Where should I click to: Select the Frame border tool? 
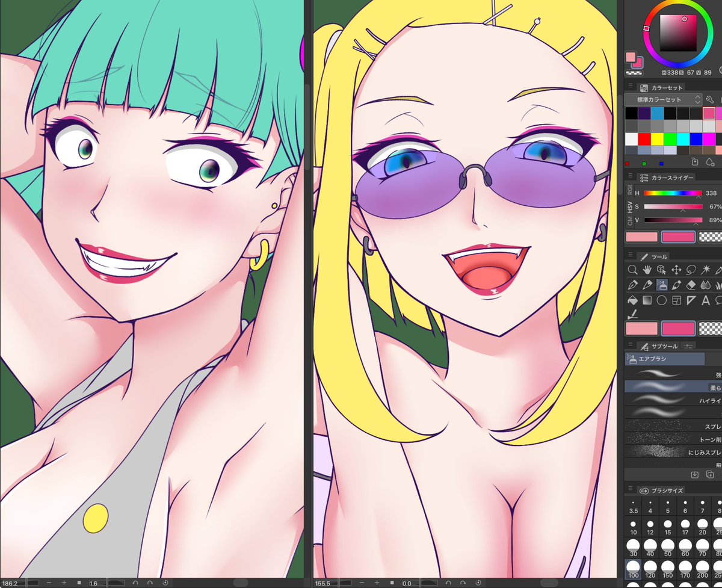(x=676, y=300)
